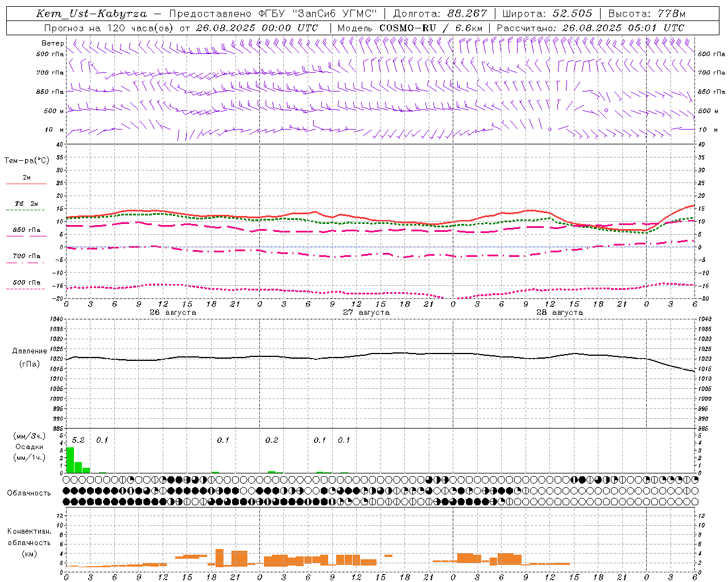The image size is (728, 582).
Task: Click the 5.2 precipitation amount value
Action: [x=78, y=440]
